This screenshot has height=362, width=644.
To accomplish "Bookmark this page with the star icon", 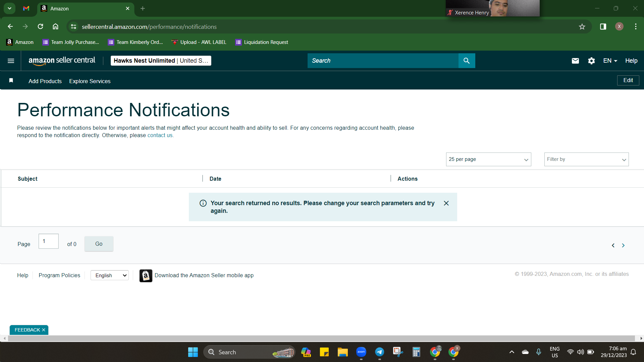I will [x=582, y=27].
